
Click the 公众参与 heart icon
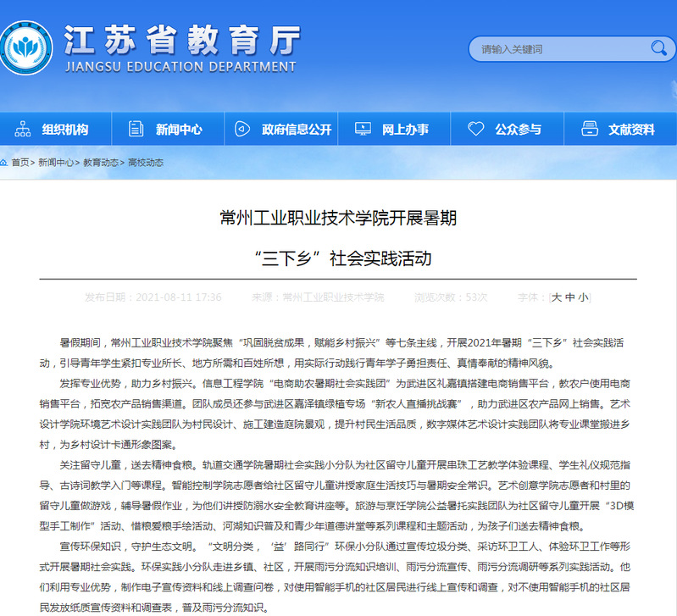[x=476, y=130]
